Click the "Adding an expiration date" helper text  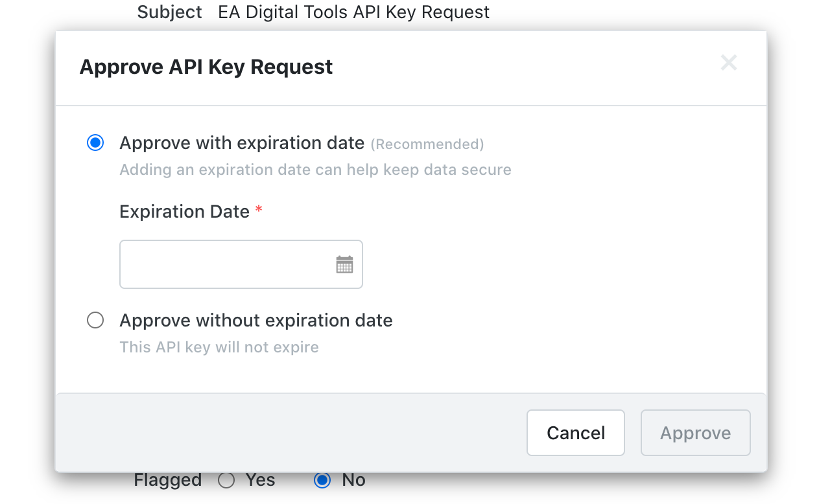pos(315,170)
